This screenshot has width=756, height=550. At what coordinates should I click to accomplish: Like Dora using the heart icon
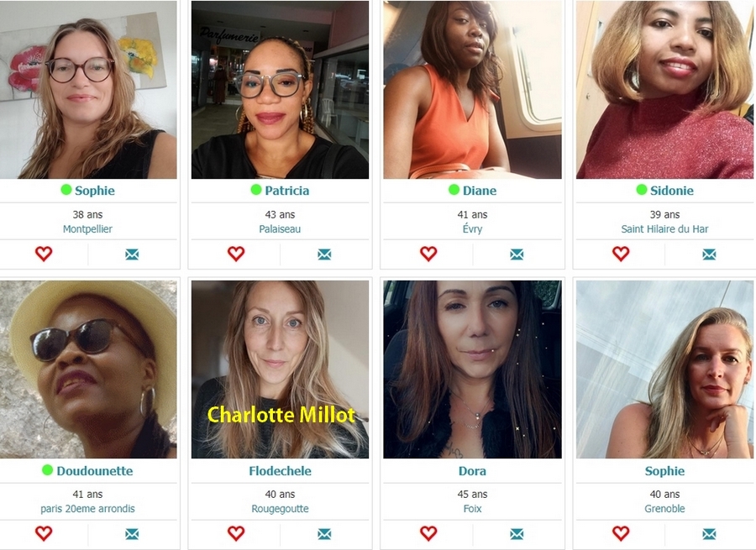click(x=428, y=533)
